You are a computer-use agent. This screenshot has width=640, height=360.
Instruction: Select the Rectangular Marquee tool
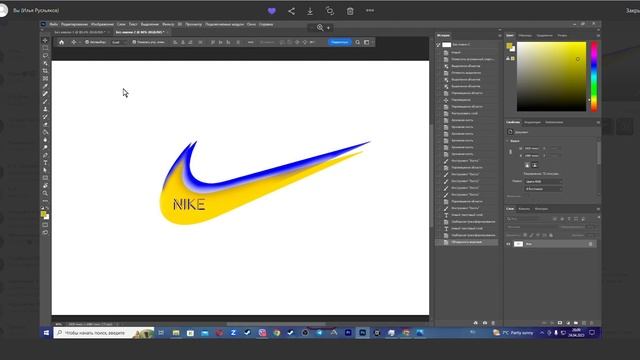tap(45, 48)
